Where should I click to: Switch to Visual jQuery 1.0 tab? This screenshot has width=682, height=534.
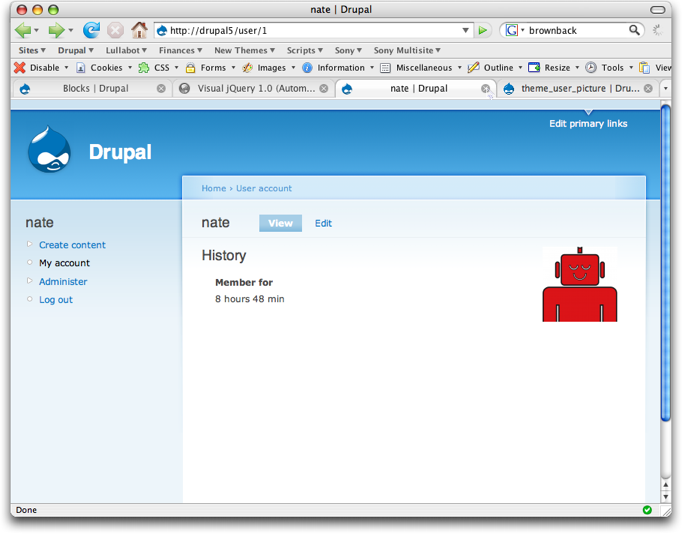[256, 89]
